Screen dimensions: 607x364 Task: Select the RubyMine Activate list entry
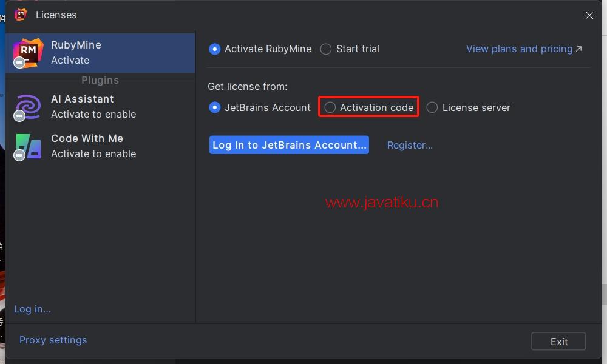coord(100,53)
